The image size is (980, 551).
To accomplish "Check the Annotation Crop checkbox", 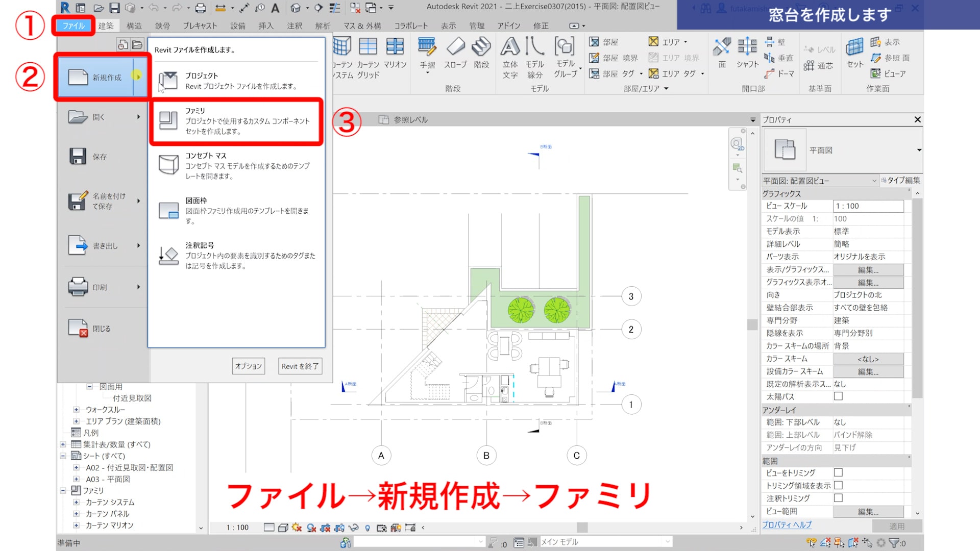I will click(x=838, y=498).
